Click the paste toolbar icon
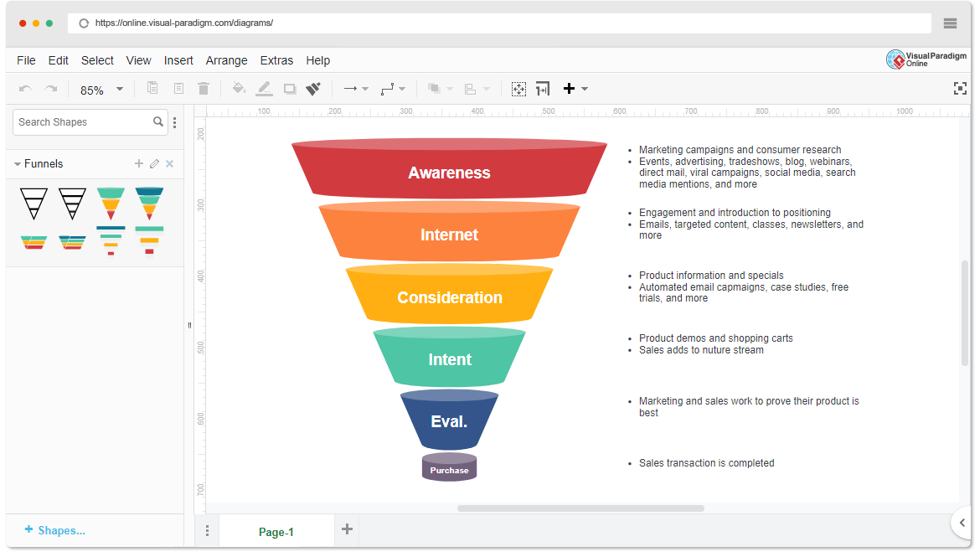 178,88
